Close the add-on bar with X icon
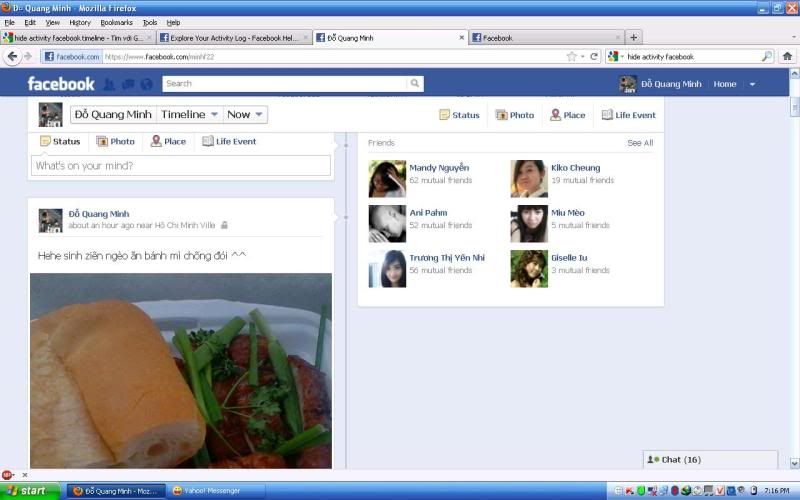Viewport: 800px width, 500px height. click(24, 474)
